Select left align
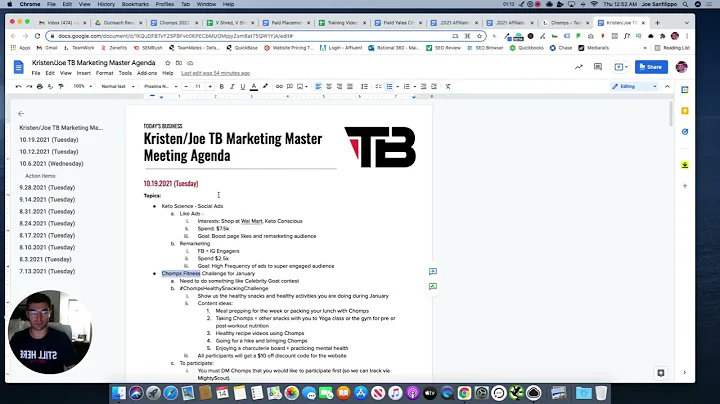This screenshot has width=720, height=404. (x=318, y=86)
